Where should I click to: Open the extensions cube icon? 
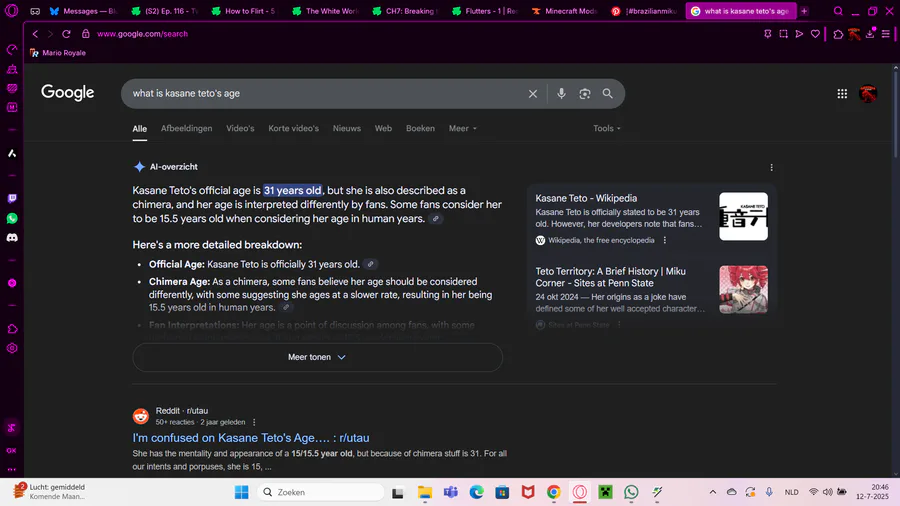tap(838, 34)
